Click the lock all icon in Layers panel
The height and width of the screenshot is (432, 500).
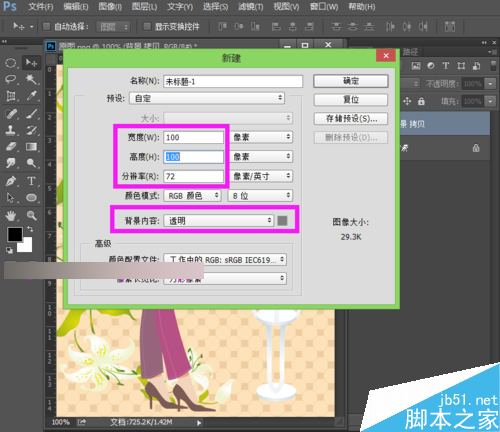[x=421, y=101]
